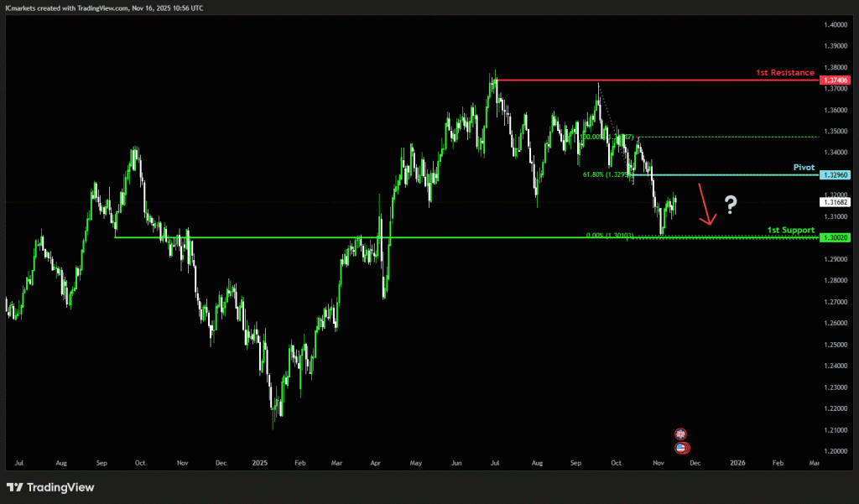Select the blue 1.32960 pivot price tag
859x504 pixels.
click(x=836, y=175)
